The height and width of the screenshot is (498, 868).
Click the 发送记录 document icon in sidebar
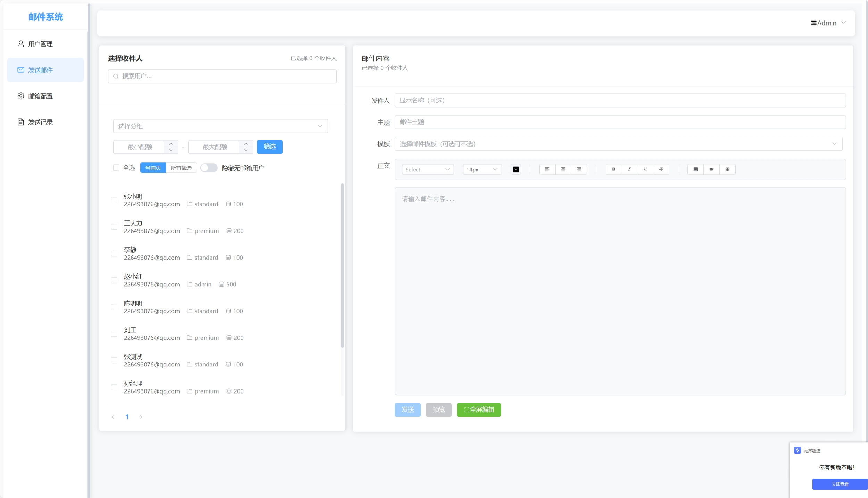[x=21, y=122]
